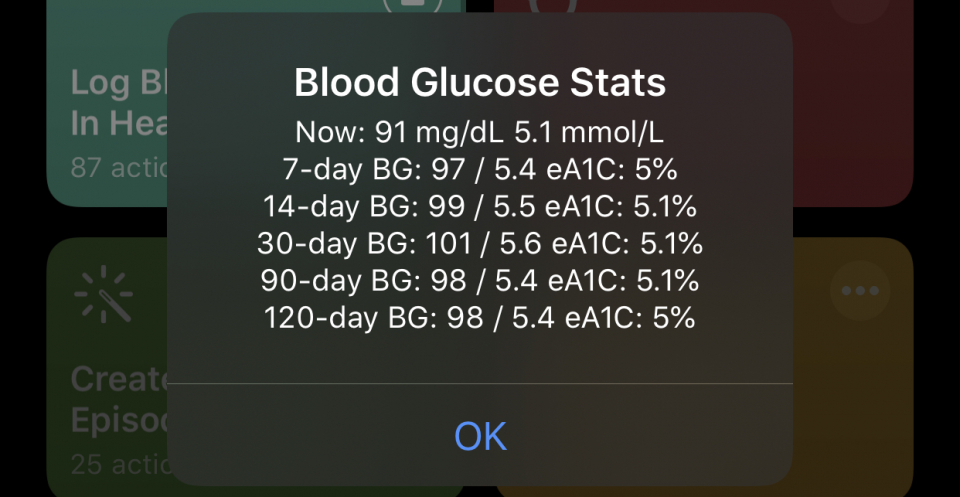Click the 120-day BG stats line
This screenshot has width=960, height=497.
click(x=480, y=318)
